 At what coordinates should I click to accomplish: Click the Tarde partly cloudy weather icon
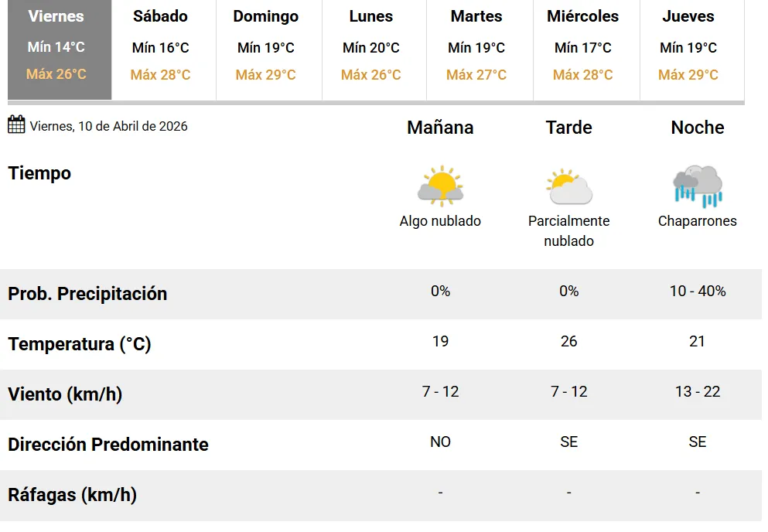point(568,186)
